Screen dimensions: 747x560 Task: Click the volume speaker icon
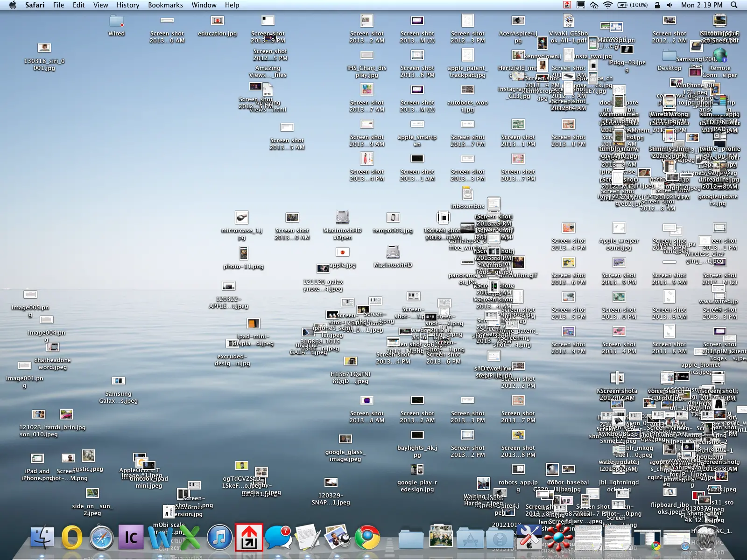pos(669,5)
